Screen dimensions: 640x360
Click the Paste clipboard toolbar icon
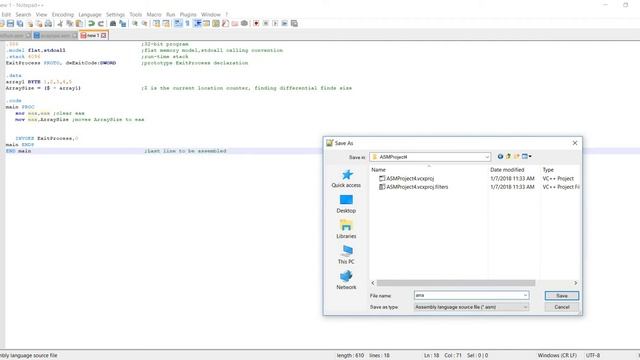click(x=79, y=24)
